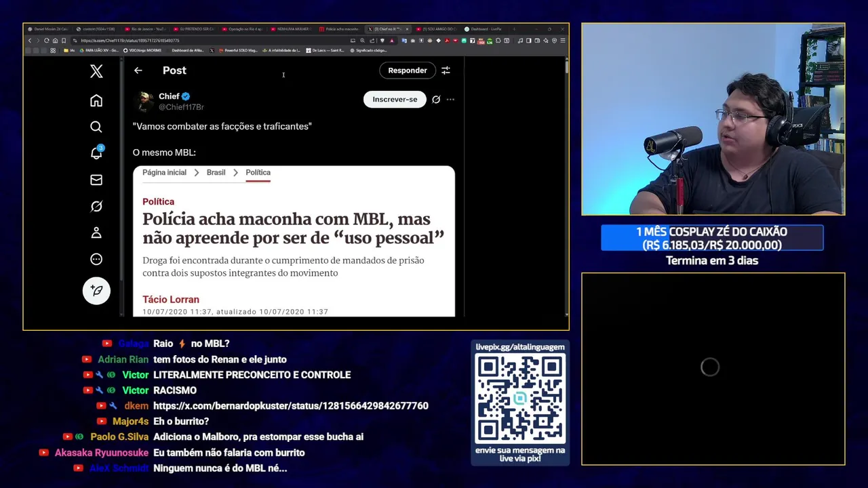This screenshot has width=868, height=488.
Task: Switch to the 'Dashboard - LivePix' tab
Action: [x=484, y=29]
